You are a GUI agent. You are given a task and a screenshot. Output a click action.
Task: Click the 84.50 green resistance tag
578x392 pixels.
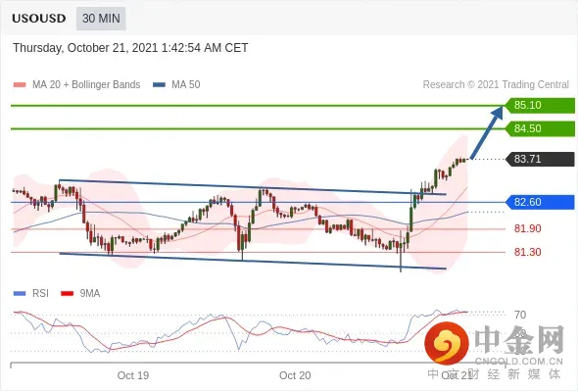click(x=540, y=128)
